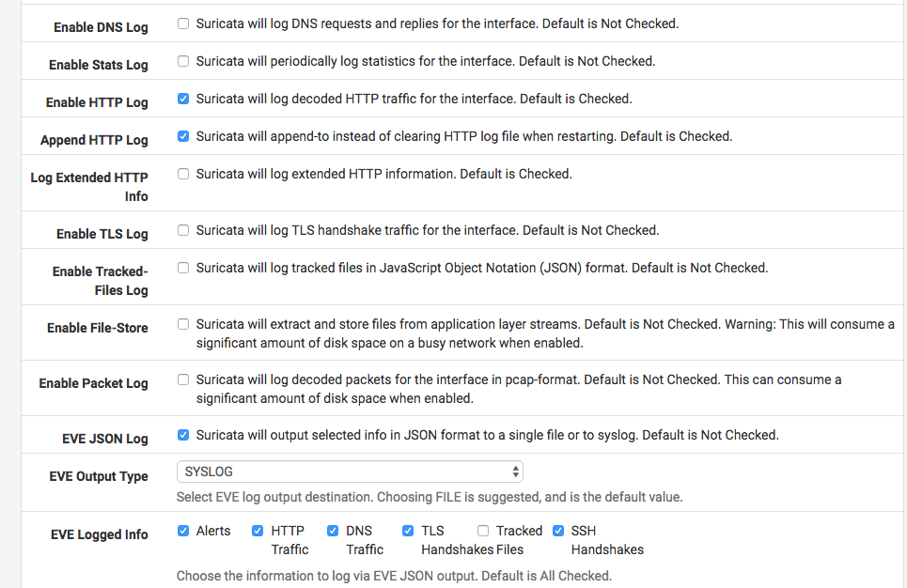Check the Tracked Files checkbox

(483, 531)
